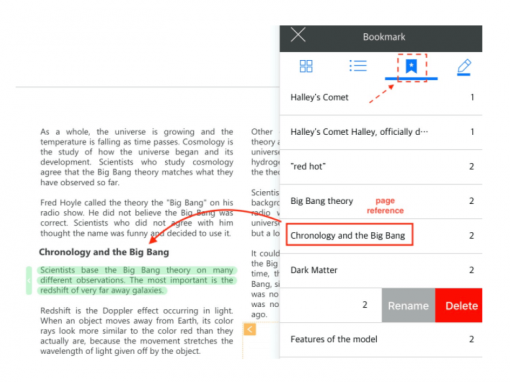
Task: Click the green highlight handle beside paragraph
Action: click(29, 280)
